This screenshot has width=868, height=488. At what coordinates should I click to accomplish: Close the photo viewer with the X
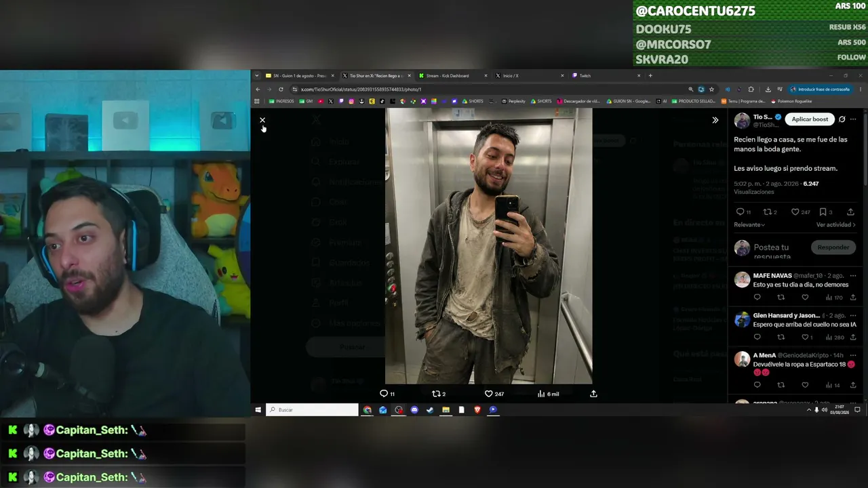point(262,120)
